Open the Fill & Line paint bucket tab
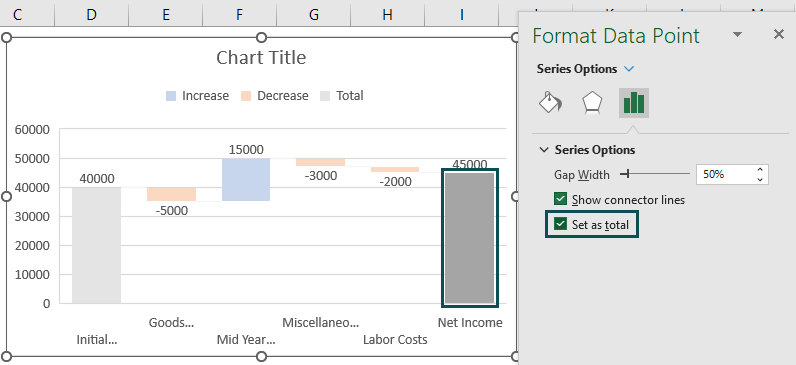This screenshot has width=796, height=365. pos(551,103)
